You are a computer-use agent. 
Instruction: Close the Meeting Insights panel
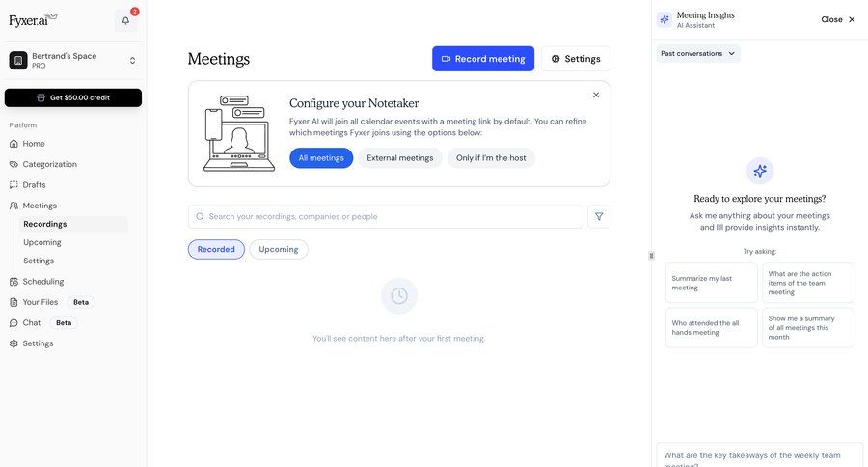click(x=838, y=19)
